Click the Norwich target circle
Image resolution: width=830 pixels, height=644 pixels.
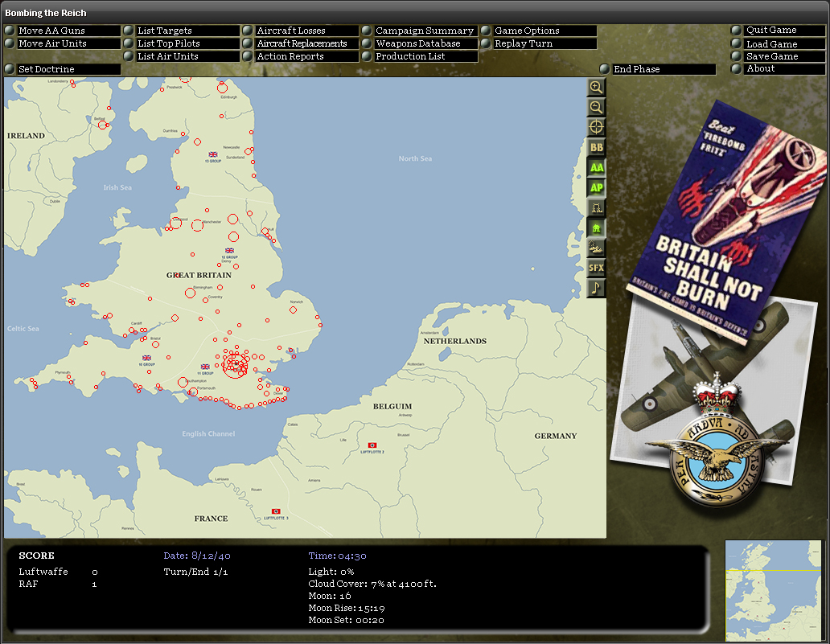coord(294,310)
